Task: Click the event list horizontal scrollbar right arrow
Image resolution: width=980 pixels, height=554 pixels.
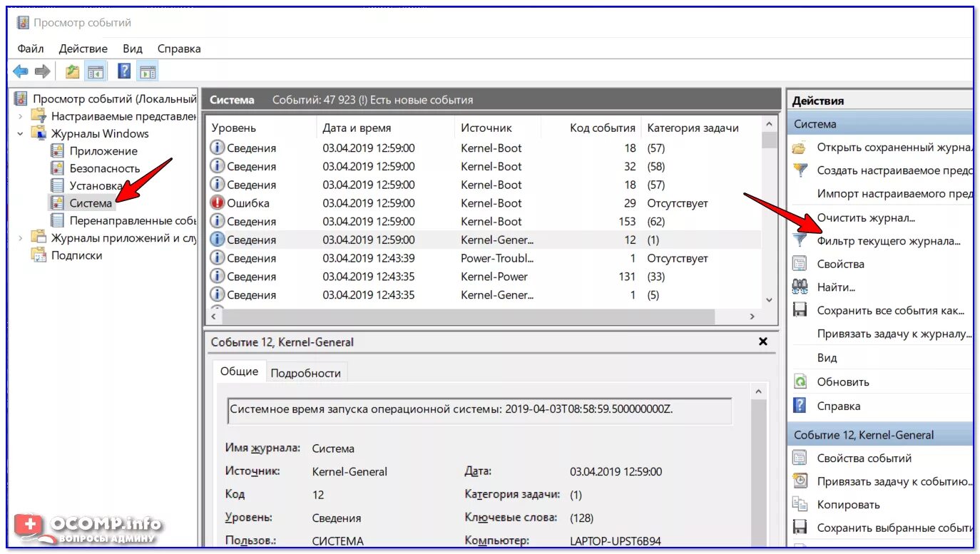Action: coord(752,316)
